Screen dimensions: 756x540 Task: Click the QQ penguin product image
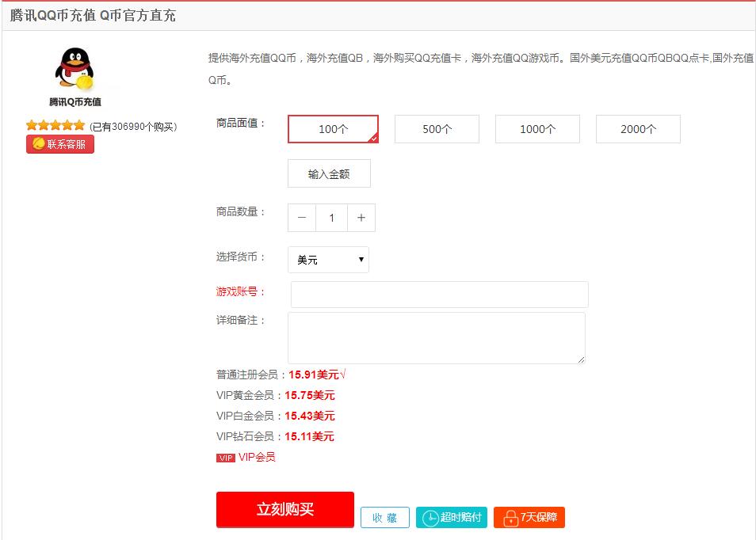click(x=74, y=69)
